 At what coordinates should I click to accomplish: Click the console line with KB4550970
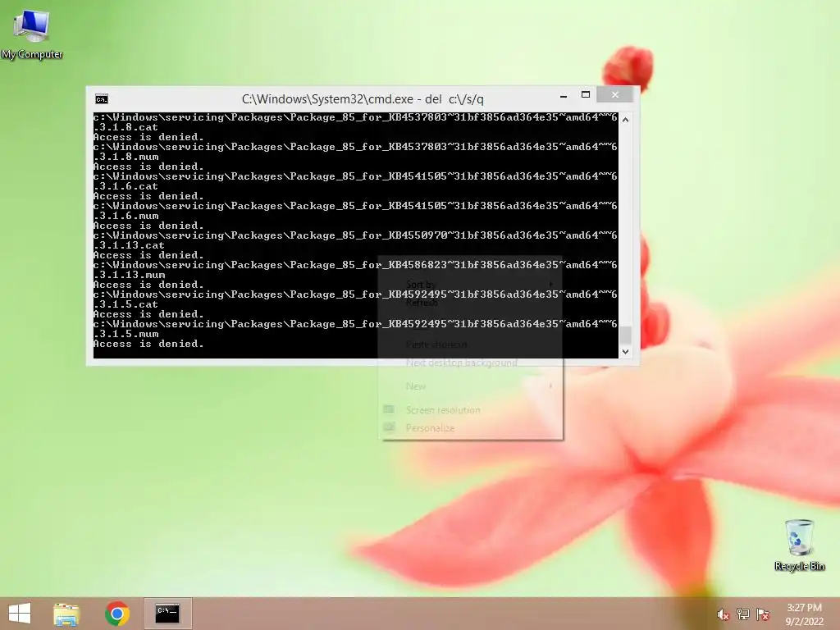[x=355, y=235]
